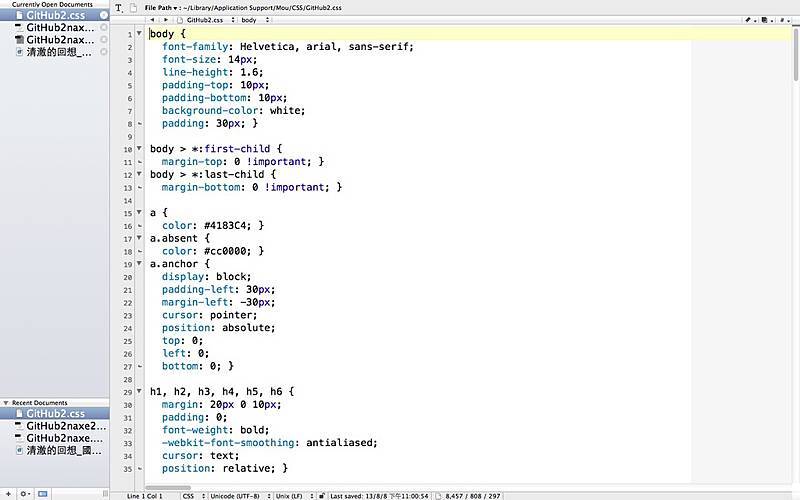This screenshot has height=500, width=800.
Task: Click Line 1 Col 1 cursor position
Action: [x=144, y=496]
